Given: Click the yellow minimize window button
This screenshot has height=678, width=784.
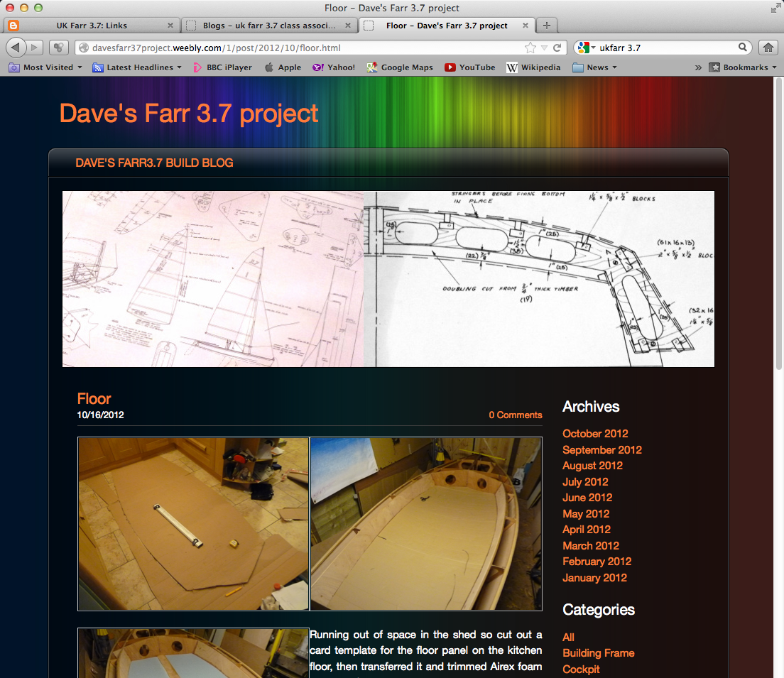Looking at the screenshot, I should click(x=24, y=8).
